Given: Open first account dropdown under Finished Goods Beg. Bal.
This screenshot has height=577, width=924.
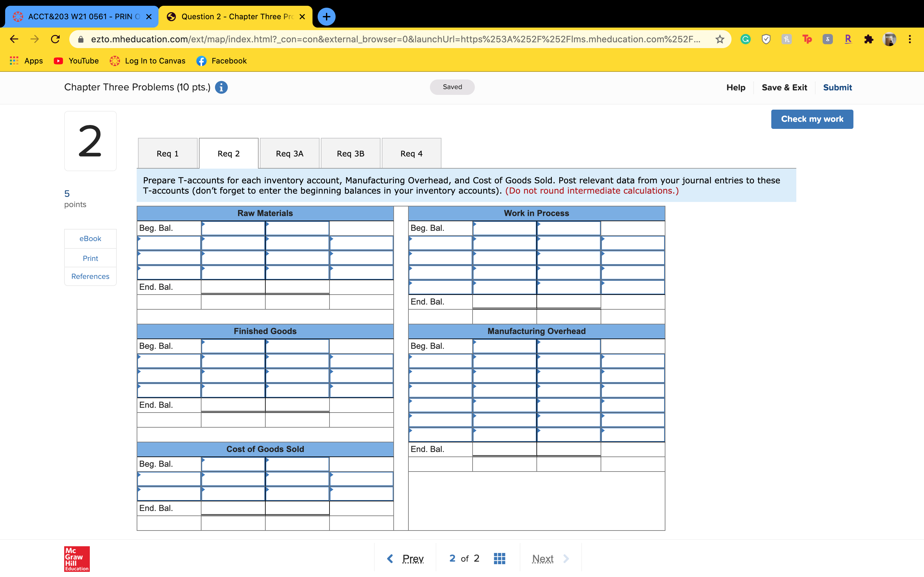Looking at the screenshot, I should (x=169, y=361).
